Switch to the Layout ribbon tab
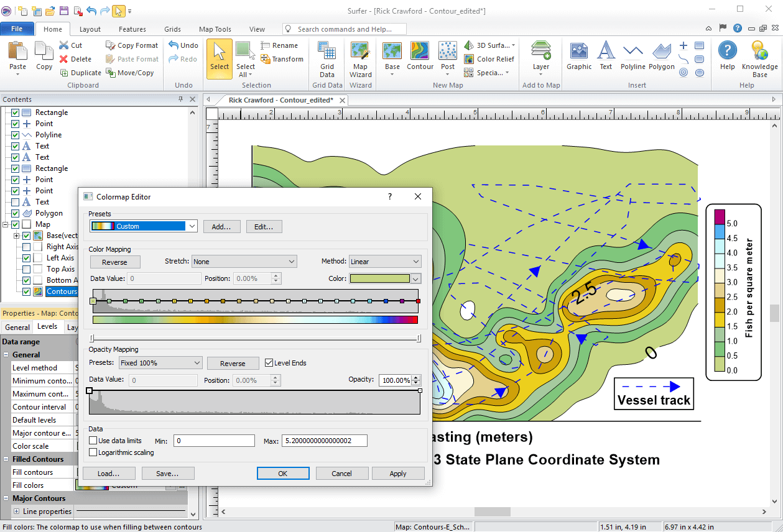 click(x=90, y=29)
